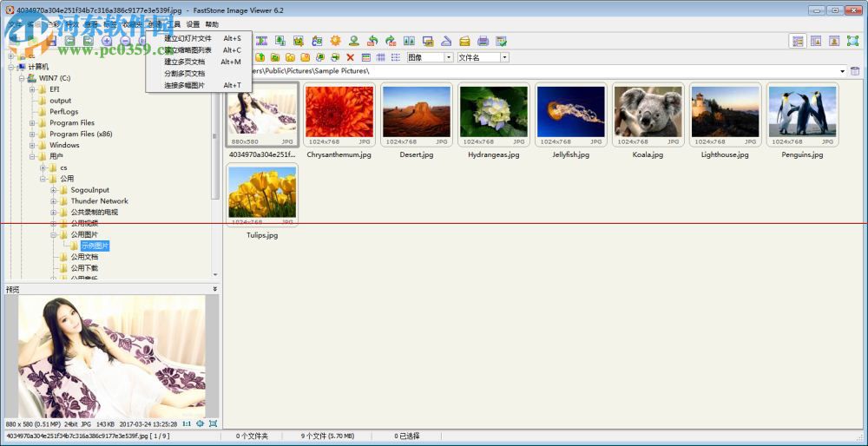Choose 建立多页文档 menu entry

coord(199,62)
